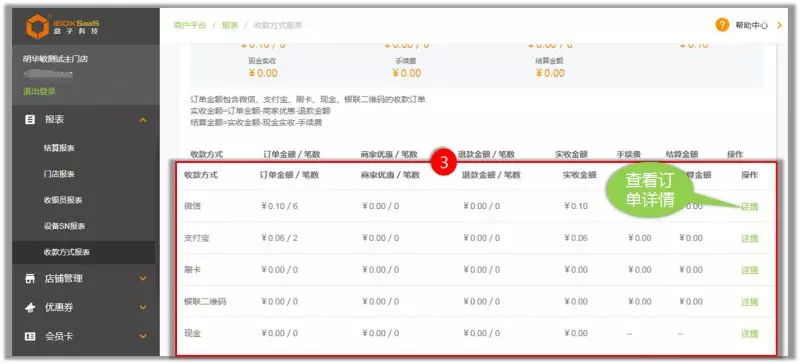
Task: Open 详情 for the 微信 row
Action: (749, 206)
